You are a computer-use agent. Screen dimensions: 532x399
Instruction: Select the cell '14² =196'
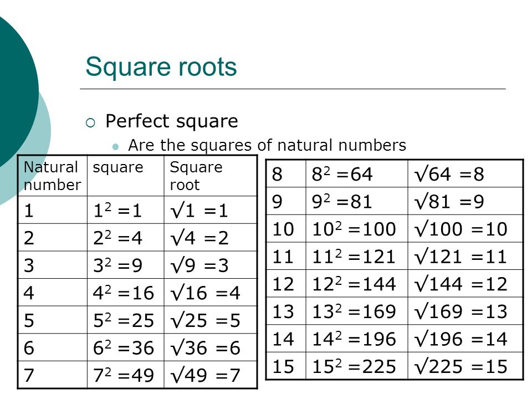(356, 339)
